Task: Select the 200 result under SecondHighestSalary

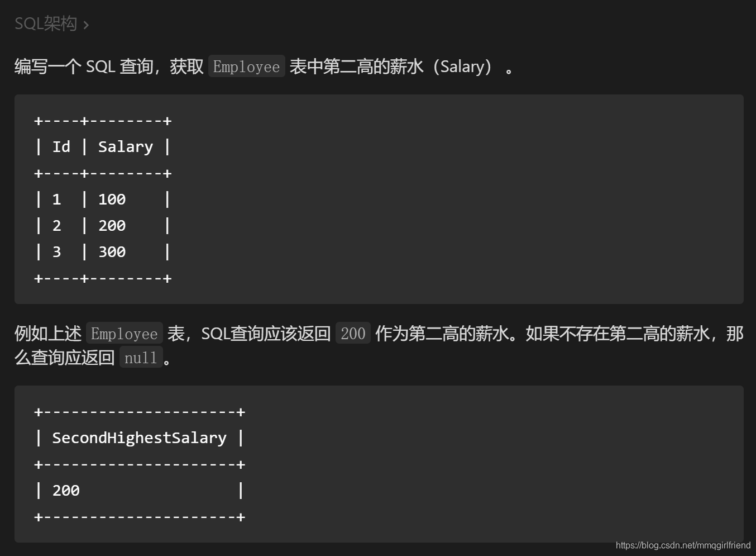Action: click(x=66, y=491)
